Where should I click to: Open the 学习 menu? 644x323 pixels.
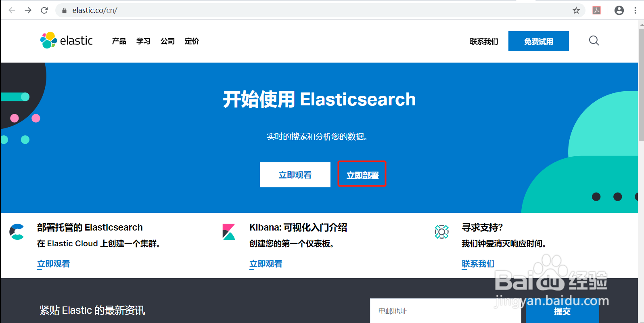(x=143, y=41)
